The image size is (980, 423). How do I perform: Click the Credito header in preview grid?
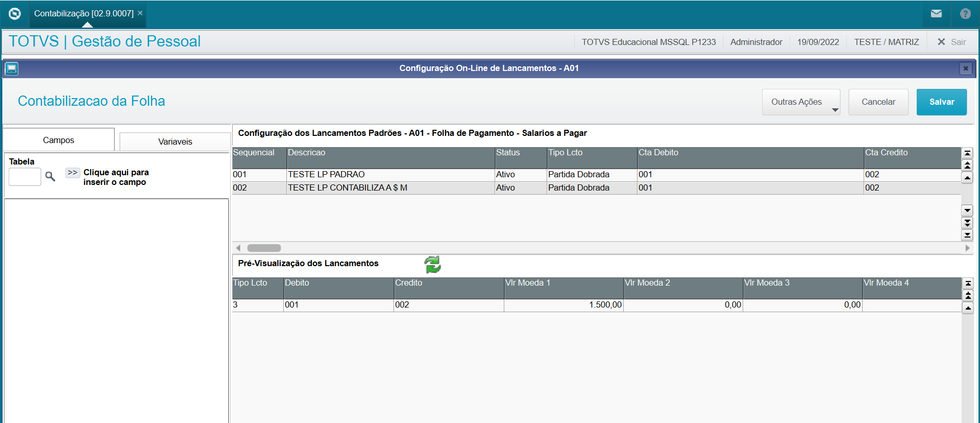(449, 288)
